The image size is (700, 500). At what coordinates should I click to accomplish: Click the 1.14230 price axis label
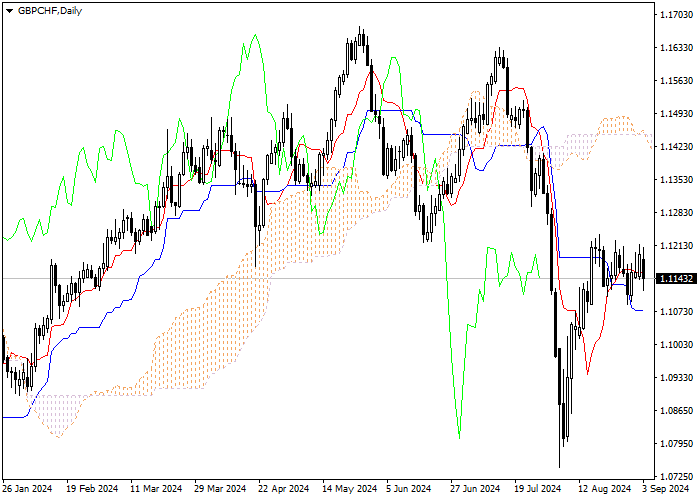676,147
